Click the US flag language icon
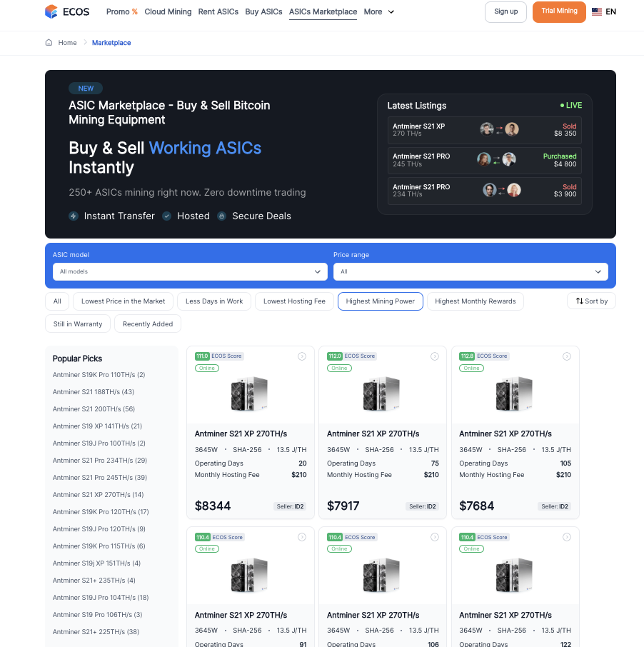 (x=597, y=12)
